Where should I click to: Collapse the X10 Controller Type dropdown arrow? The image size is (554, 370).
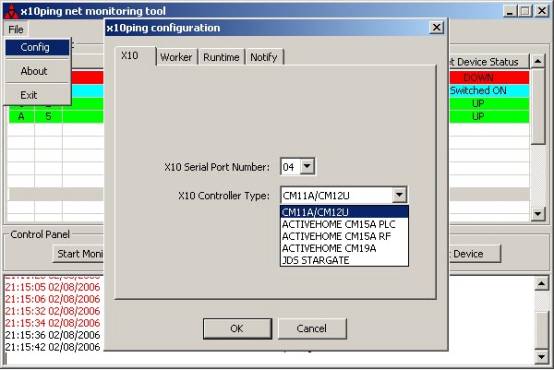tap(399, 195)
